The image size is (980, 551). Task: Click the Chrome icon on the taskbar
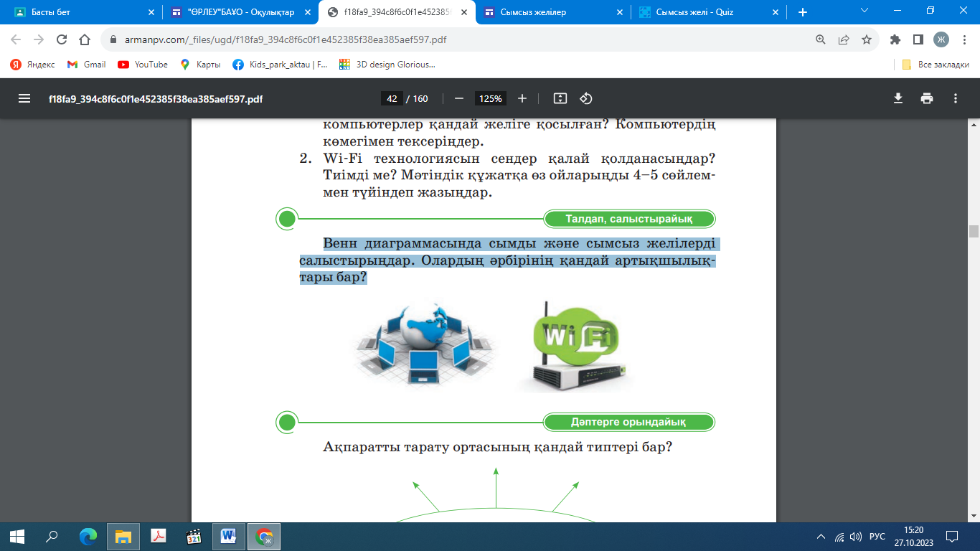(264, 536)
